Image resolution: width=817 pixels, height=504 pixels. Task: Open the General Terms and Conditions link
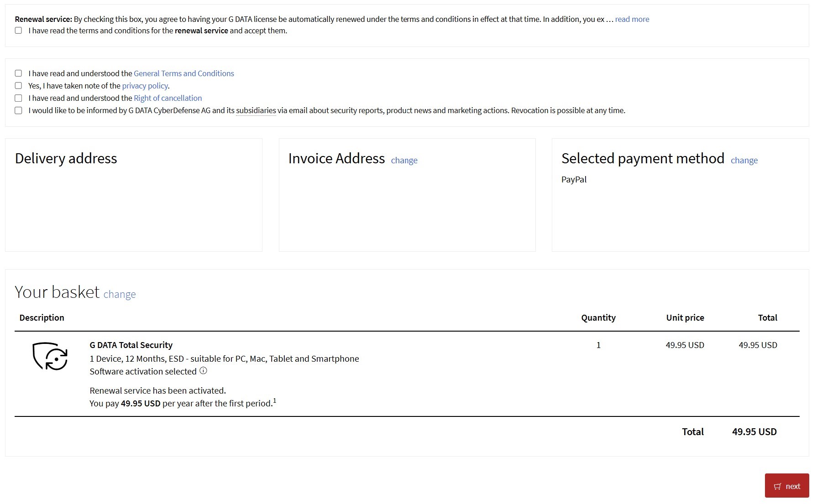184,73
